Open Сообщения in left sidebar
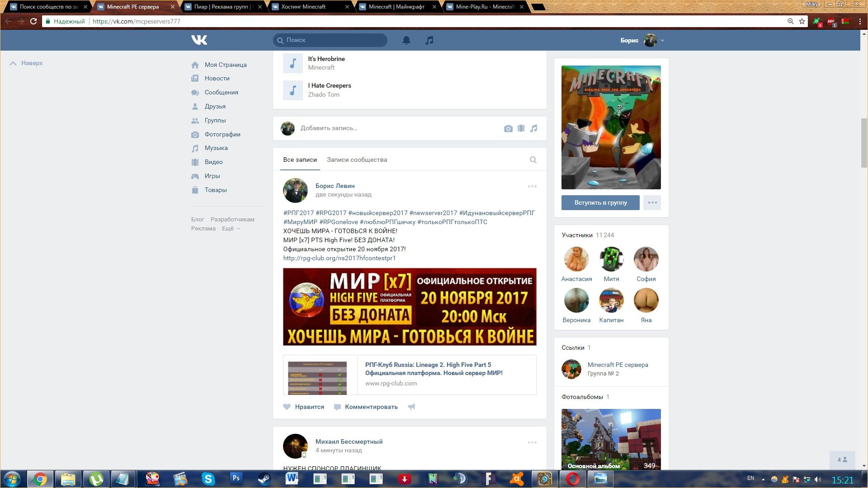Viewport: 868px width, 488px height. click(x=221, y=92)
